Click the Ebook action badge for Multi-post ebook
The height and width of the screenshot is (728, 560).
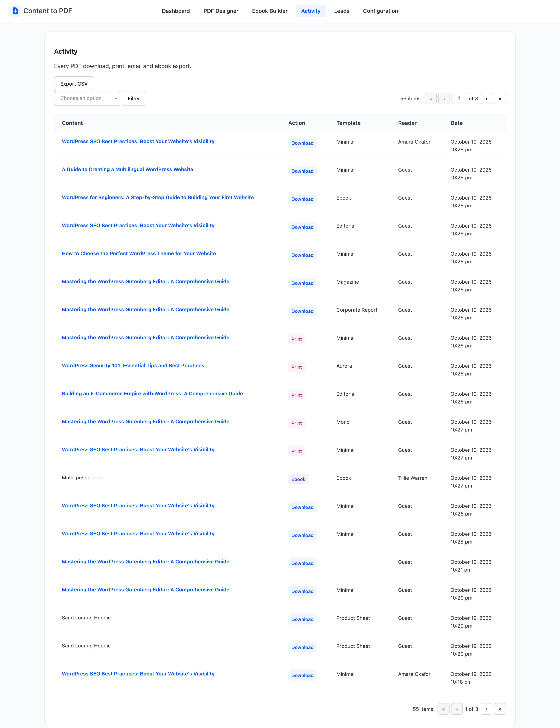(x=298, y=479)
